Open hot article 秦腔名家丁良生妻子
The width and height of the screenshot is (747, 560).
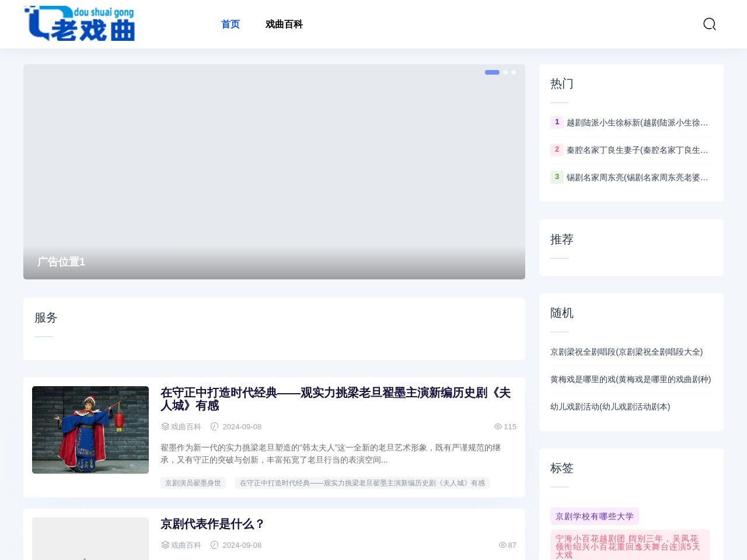637,150
